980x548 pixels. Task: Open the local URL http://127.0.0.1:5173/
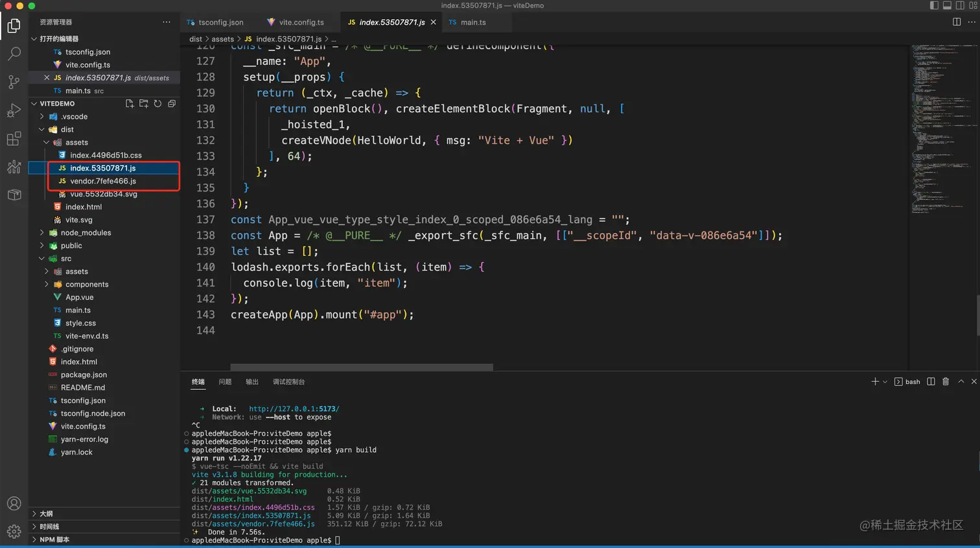click(x=294, y=409)
